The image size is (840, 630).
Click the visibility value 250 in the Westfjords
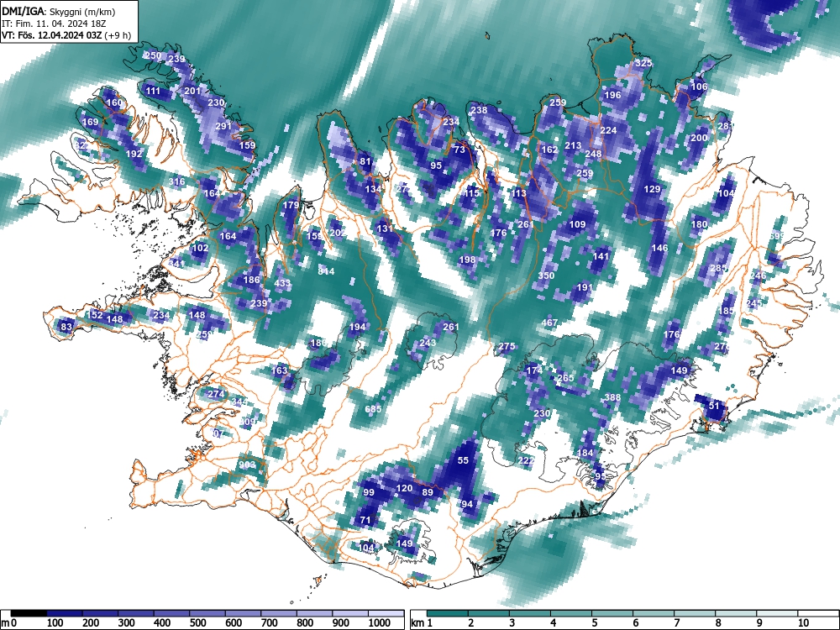click(153, 55)
